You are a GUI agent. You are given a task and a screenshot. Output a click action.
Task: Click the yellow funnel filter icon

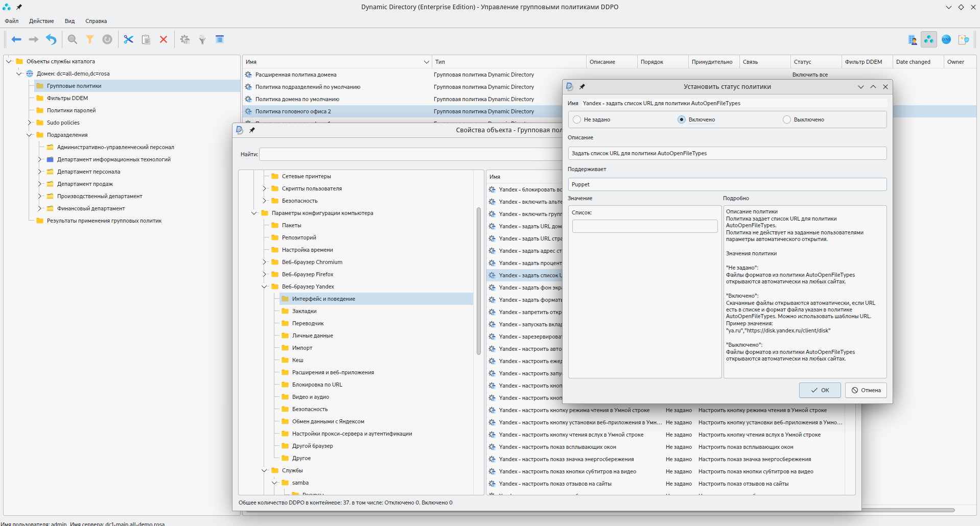tap(90, 39)
